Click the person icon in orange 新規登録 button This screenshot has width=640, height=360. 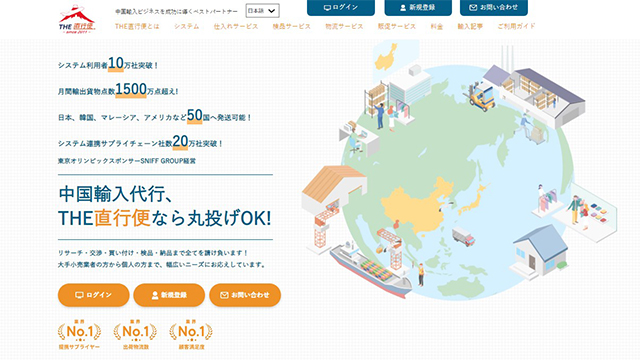155,295
